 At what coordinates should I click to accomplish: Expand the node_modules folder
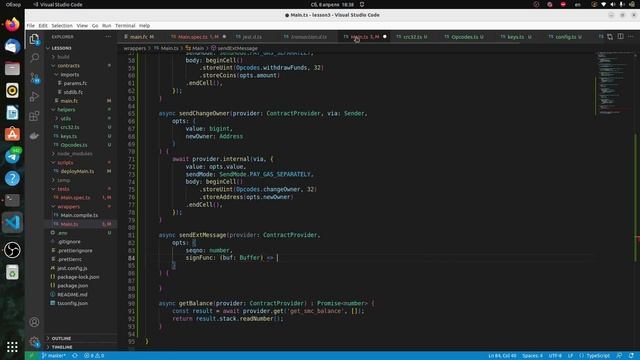point(75,154)
